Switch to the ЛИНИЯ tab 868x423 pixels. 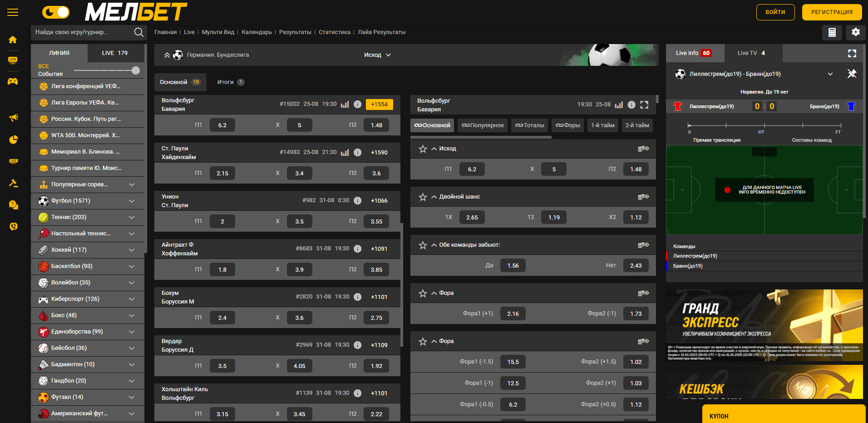(59, 53)
